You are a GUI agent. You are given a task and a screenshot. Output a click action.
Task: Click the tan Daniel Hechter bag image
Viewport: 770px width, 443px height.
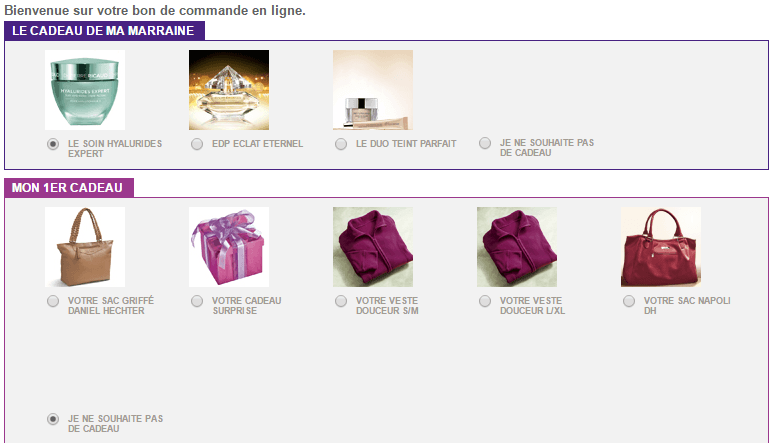(x=85, y=247)
